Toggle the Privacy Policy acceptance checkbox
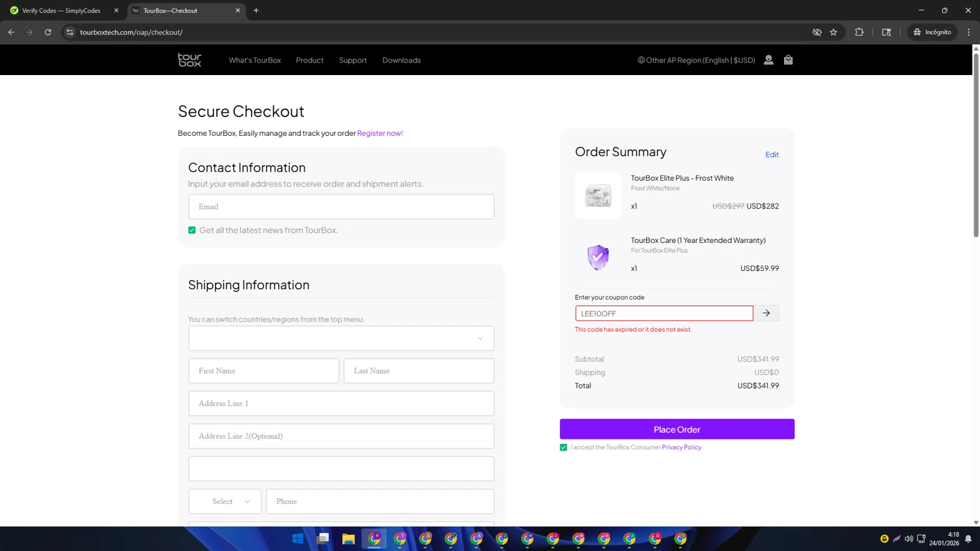The width and height of the screenshot is (980, 551). 563,447
